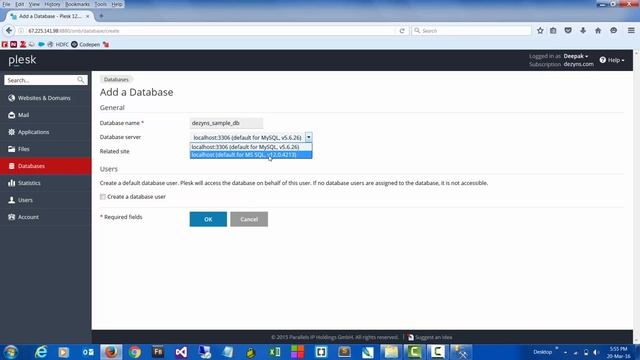The height and width of the screenshot is (360, 640).
Task: Open the Windows Start menu
Action: 11,352
